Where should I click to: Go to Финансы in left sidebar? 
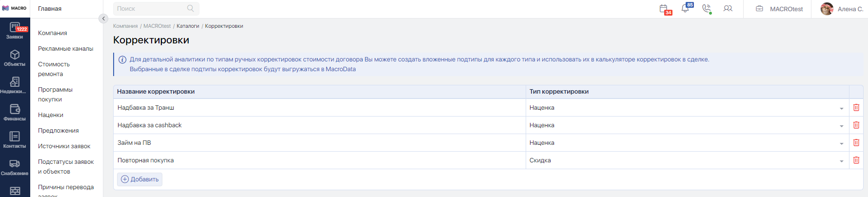pyautogui.click(x=15, y=113)
